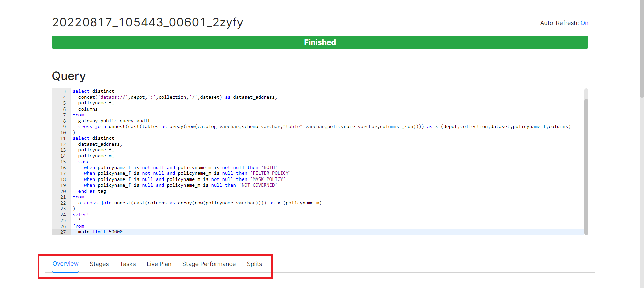This screenshot has height=288, width=644.
Task: Switch to the Tasks tab
Action: point(128,264)
